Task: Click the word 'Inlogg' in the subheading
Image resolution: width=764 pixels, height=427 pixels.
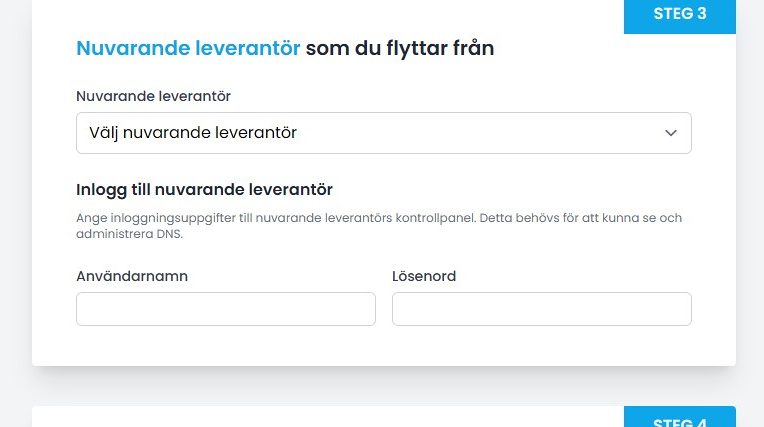Action: (x=100, y=189)
